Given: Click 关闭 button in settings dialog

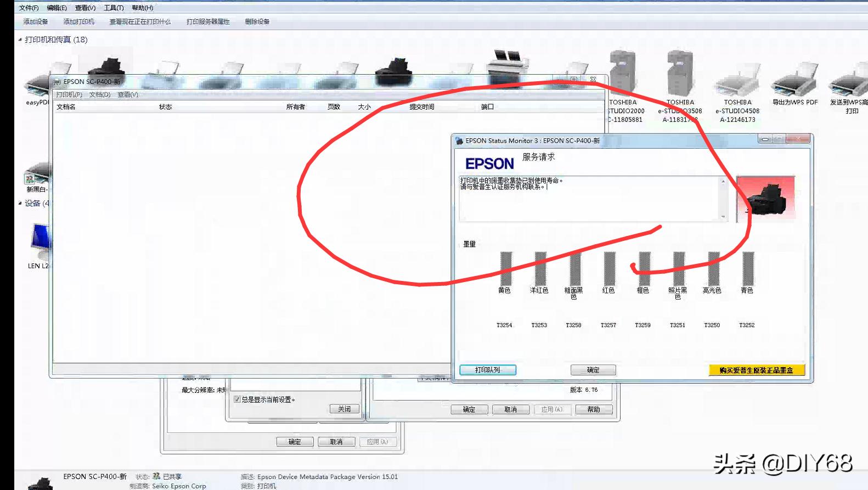Looking at the screenshot, I should pos(344,409).
